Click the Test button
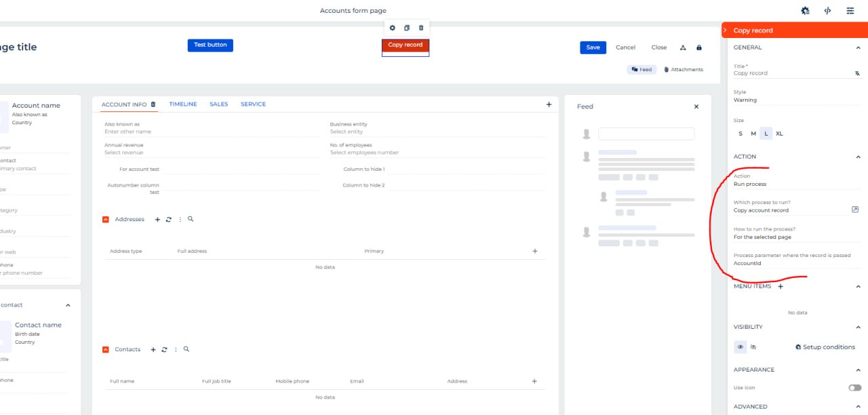The image size is (868, 415). (210, 45)
